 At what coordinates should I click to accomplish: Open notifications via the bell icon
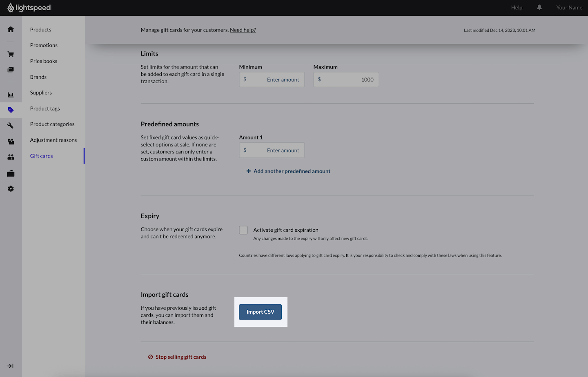click(539, 7)
